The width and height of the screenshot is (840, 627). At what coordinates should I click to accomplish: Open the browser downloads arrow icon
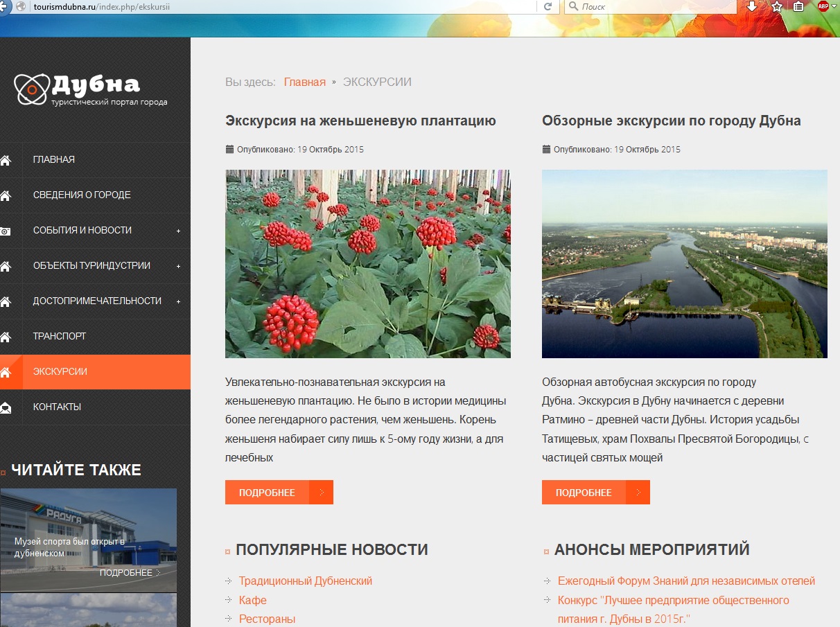(751, 6)
